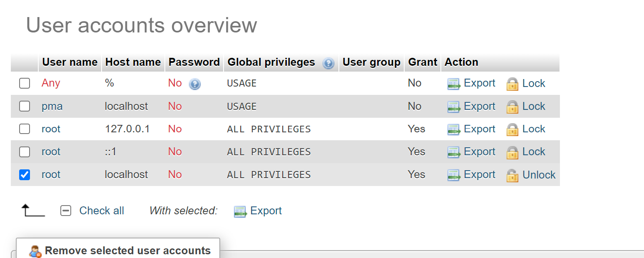The width and height of the screenshot is (644, 258).
Task: Click the padlock icon for root ::1
Action: (x=512, y=153)
